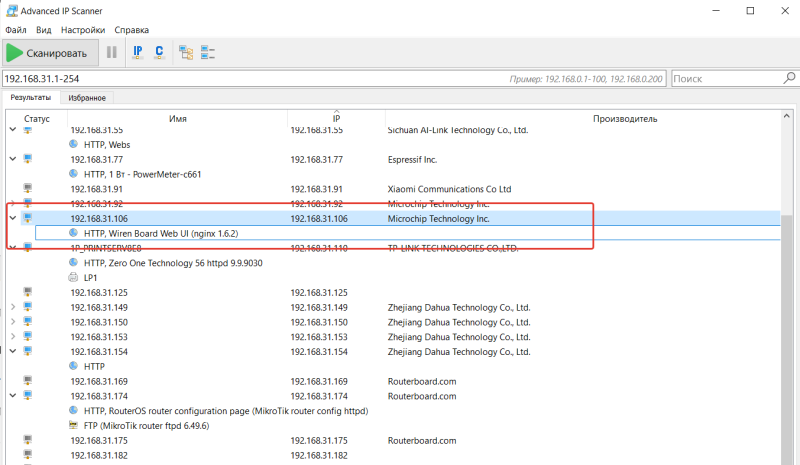The height and width of the screenshot is (465, 800).
Task: Click the collapse all tree toolbar icon
Action: 208,52
